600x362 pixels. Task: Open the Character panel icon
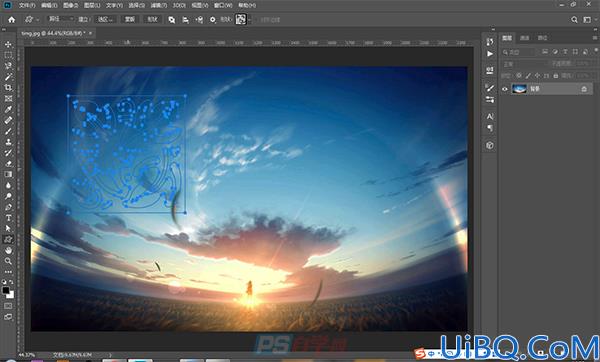(490, 116)
